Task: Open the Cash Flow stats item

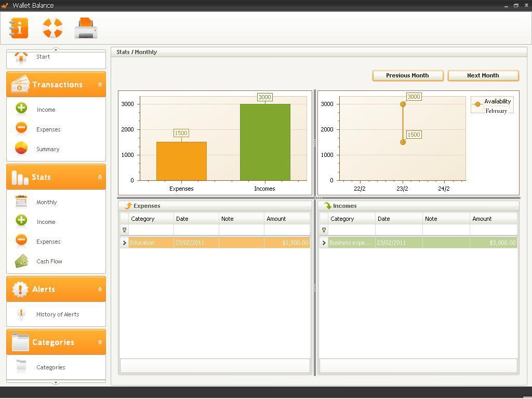Action: pos(49,261)
